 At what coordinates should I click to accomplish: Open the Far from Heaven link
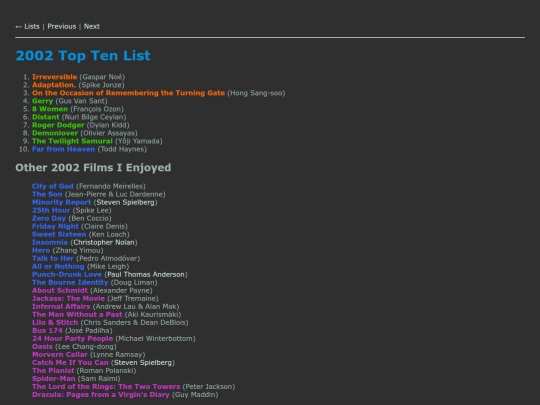(63, 149)
